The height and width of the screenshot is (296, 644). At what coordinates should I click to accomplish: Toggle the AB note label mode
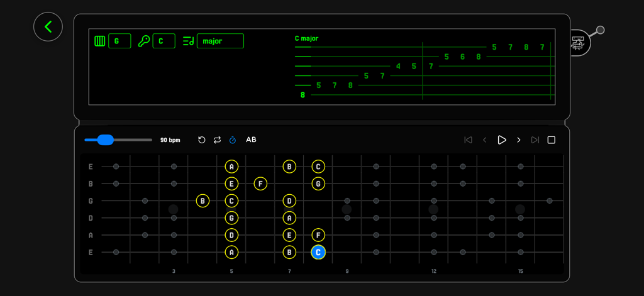251,140
